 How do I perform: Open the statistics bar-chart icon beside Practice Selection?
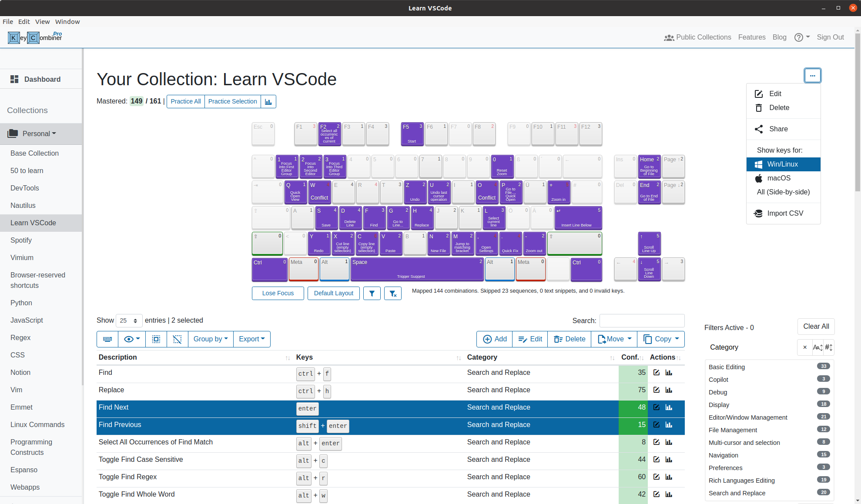[268, 101]
